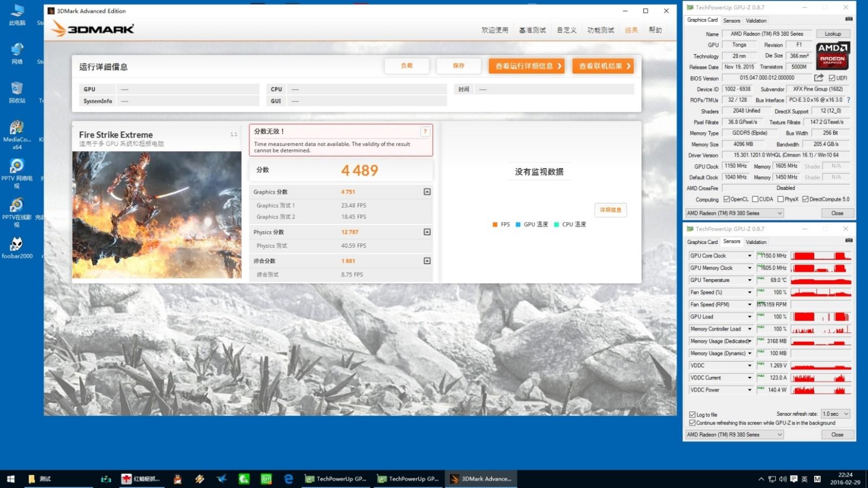Open the clock showing 22:24 in the taskbar

tap(845, 479)
